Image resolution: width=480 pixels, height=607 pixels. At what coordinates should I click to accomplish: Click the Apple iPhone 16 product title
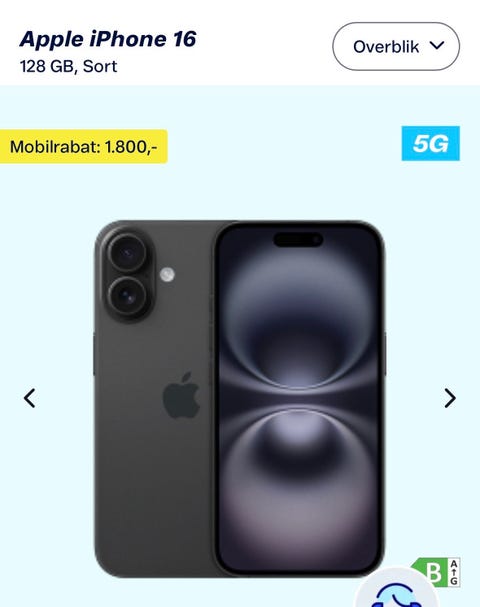click(x=108, y=39)
